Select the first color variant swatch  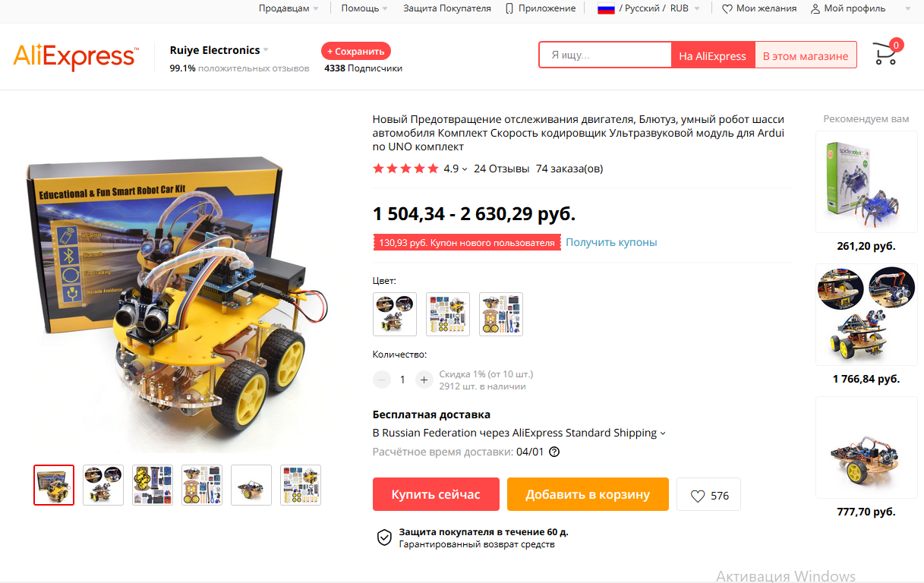click(x=395, y=314)
